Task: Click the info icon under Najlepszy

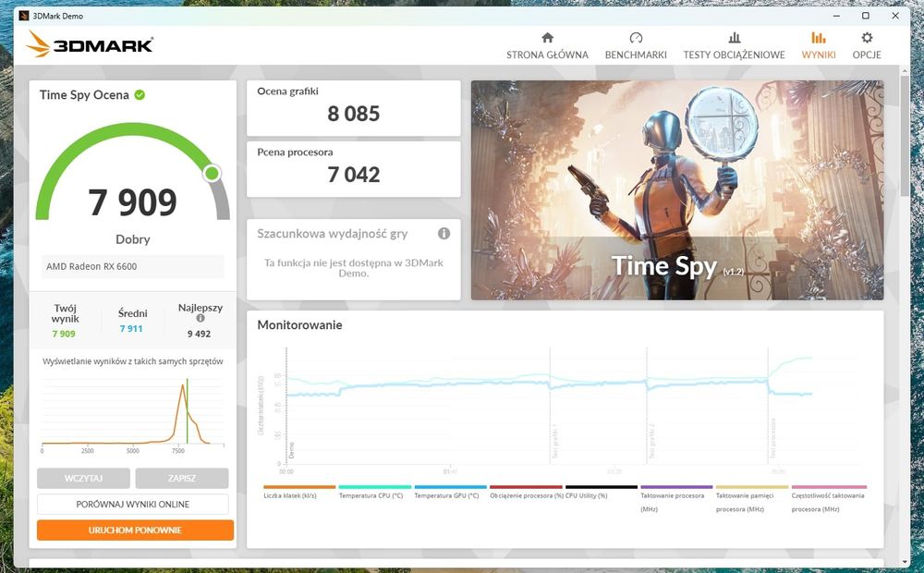Action: pyautogui.click(x=201, y=318)
